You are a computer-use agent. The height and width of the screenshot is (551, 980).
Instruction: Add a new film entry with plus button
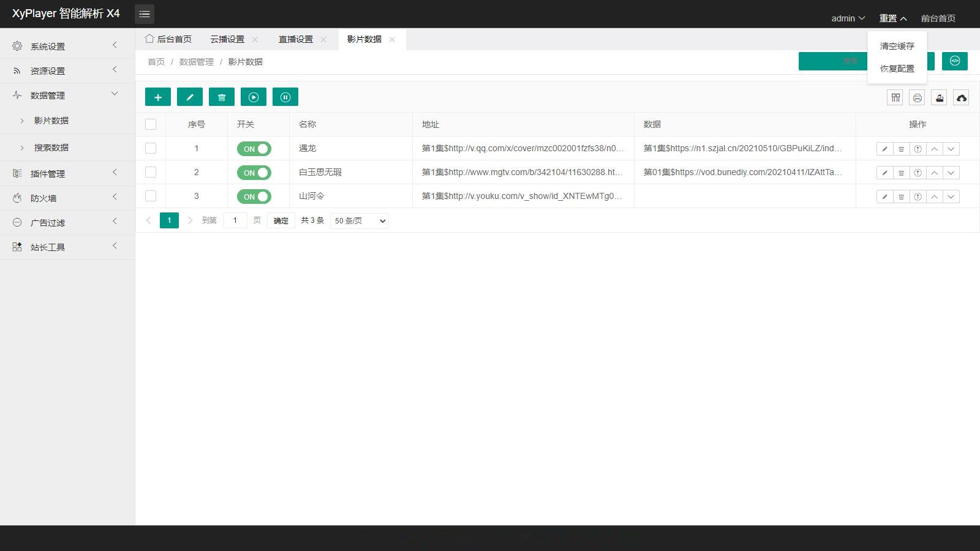(158, 97)
